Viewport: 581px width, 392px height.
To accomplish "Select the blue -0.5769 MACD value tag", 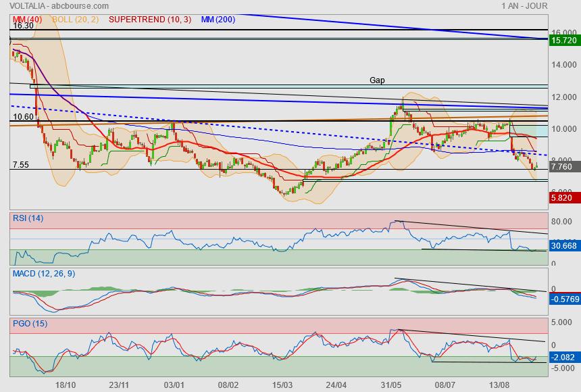I will [565, 299].
